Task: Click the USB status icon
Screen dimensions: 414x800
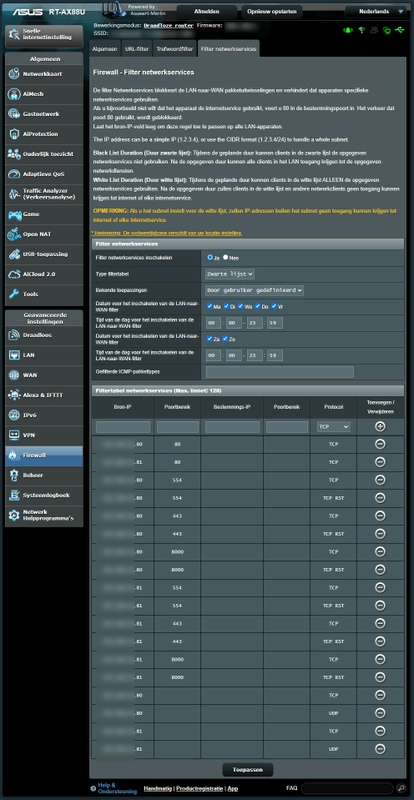Action: coord(399,30)
